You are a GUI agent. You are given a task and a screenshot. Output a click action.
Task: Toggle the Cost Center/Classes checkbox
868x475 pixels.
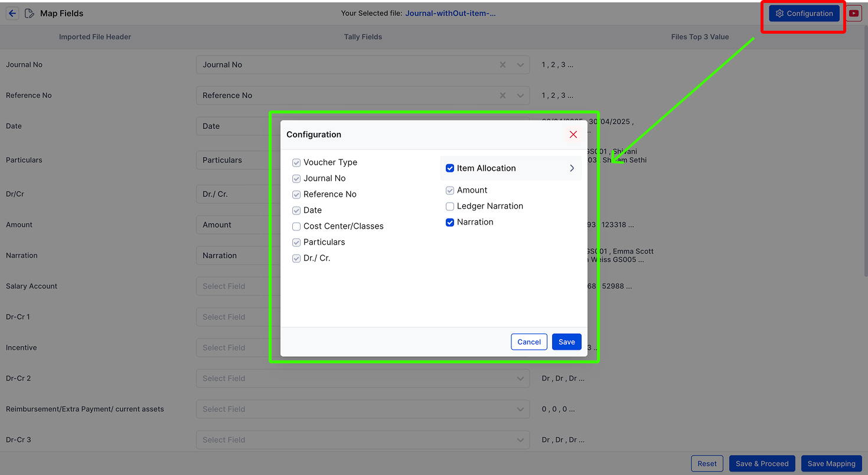(x=296, y=226)
